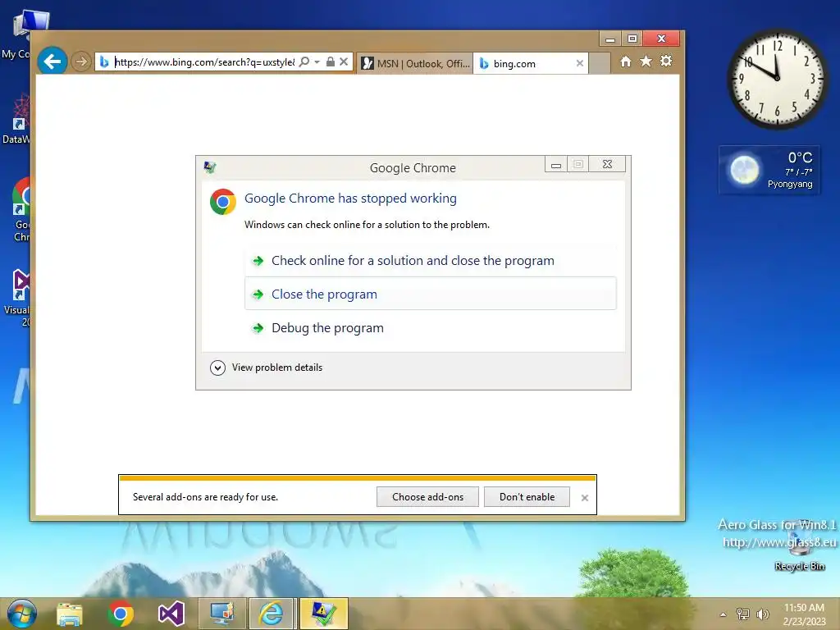Click the search magnifier icon in address bar
This screenshot has width=840, height=630.
click(x=304, y=62)
